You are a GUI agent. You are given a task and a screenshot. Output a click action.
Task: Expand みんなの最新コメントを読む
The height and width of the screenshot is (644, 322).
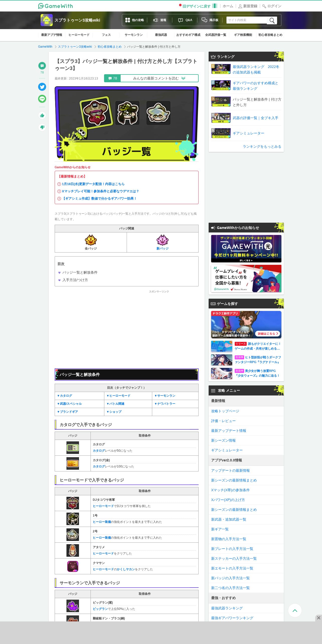(x=159, y=78)
